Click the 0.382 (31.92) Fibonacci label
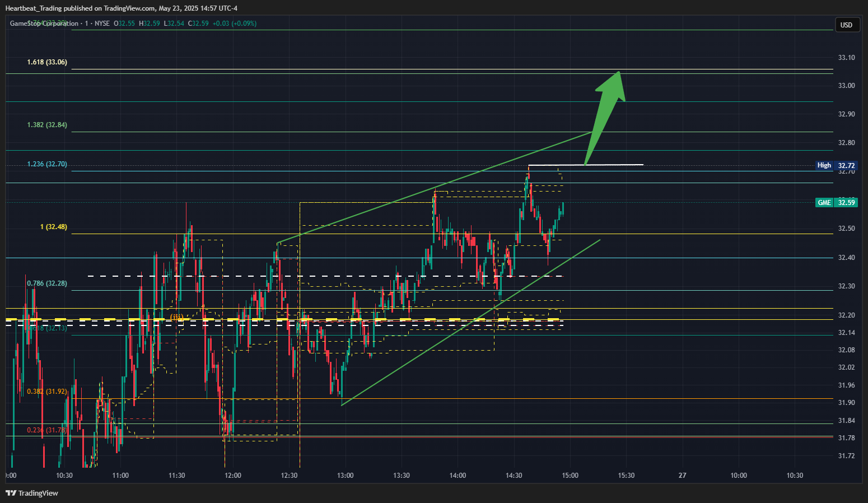Viewport: 868px width, 503px height. tap(47, 392)
